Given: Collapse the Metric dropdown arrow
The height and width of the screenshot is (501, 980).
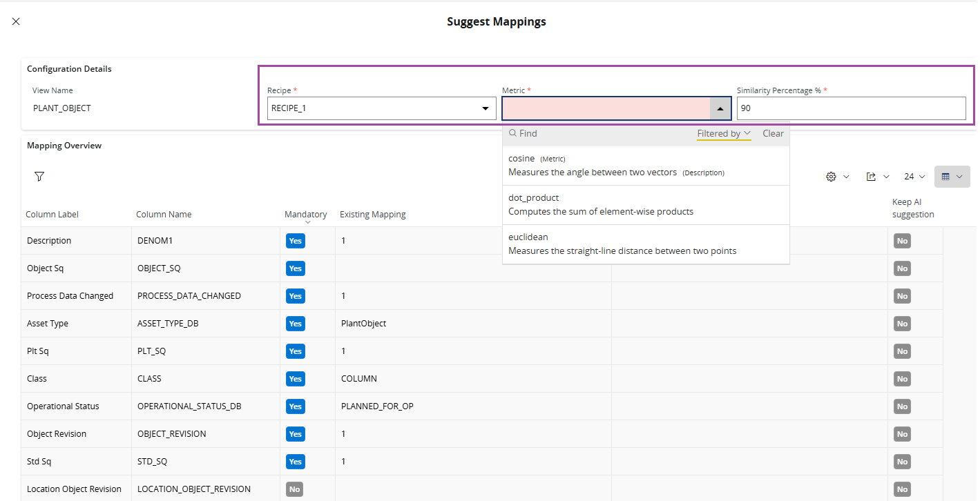Looking at the screenshot, I should [x=720, y=108].
